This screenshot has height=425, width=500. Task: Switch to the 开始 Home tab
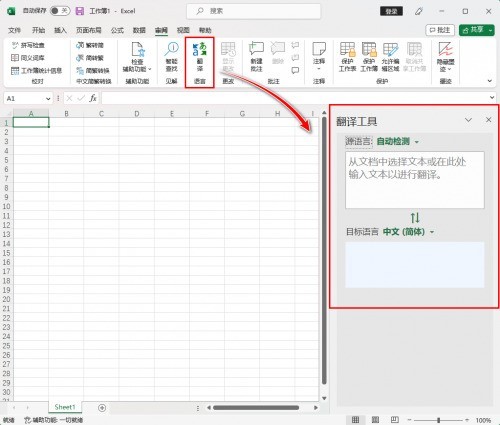(38, 30)
